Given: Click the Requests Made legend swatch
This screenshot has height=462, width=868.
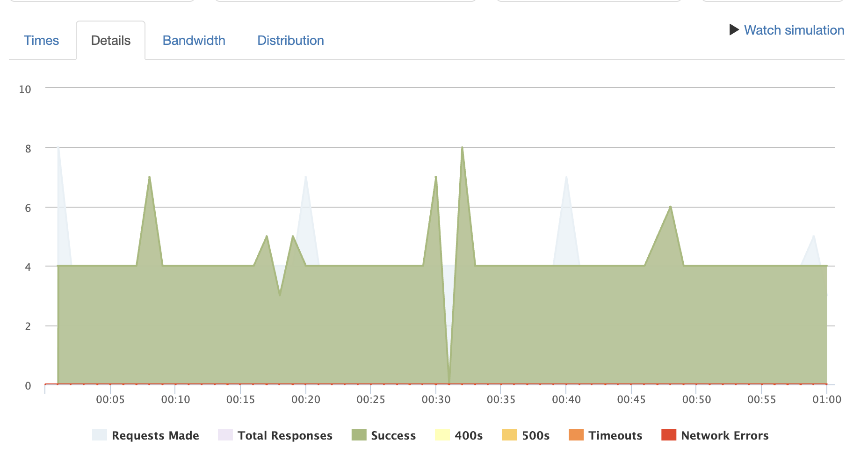Looking at the screenshot, I should coord(100,435).
